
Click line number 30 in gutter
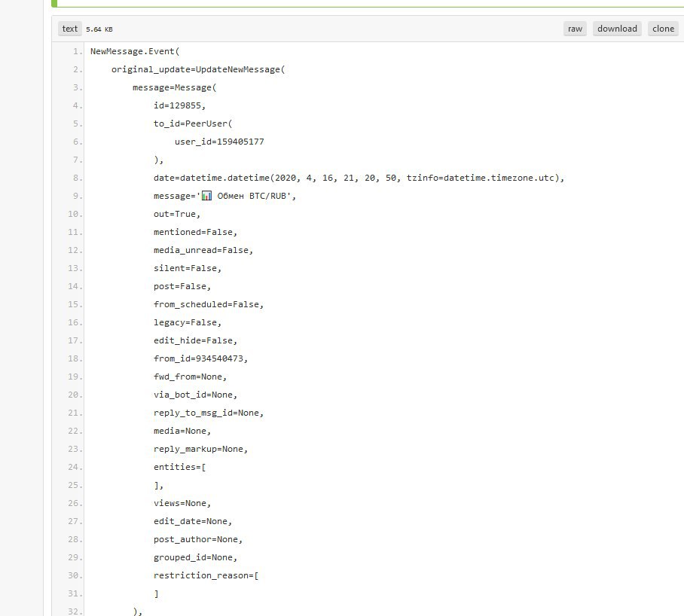[x=75, y=576]
